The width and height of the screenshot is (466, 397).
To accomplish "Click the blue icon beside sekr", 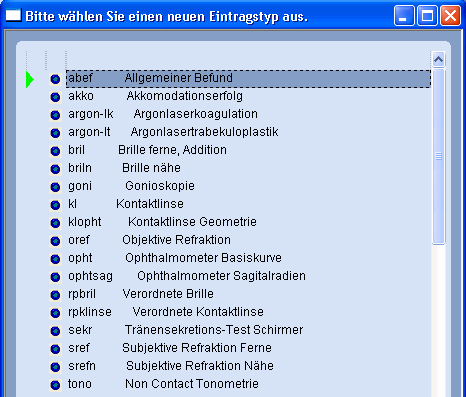I will (x=55, y=331).
